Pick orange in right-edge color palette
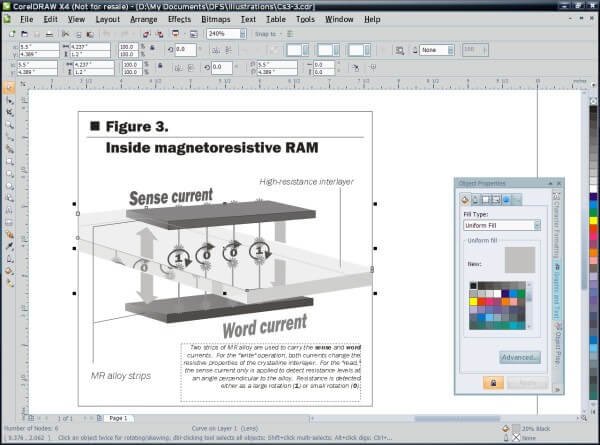Screen dimensions: 600x445 593,253
